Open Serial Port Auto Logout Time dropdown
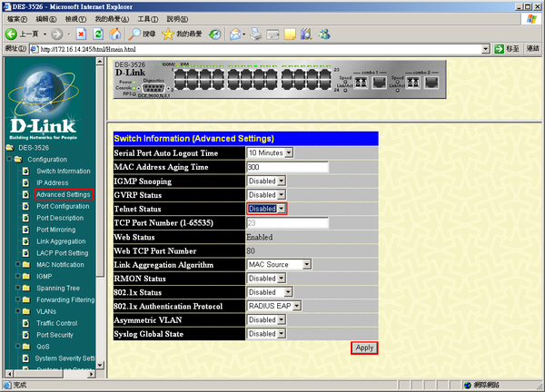Screen dimensions: 545x392 289,152
